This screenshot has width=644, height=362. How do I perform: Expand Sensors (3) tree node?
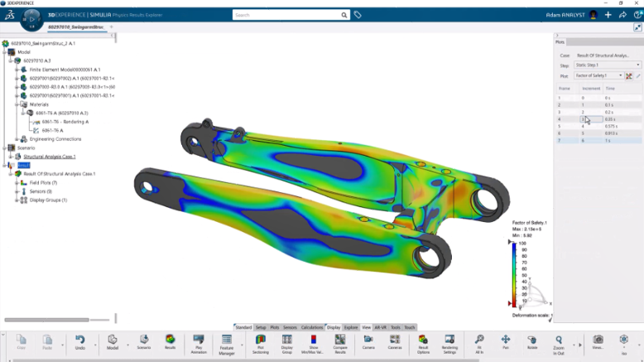17,191
